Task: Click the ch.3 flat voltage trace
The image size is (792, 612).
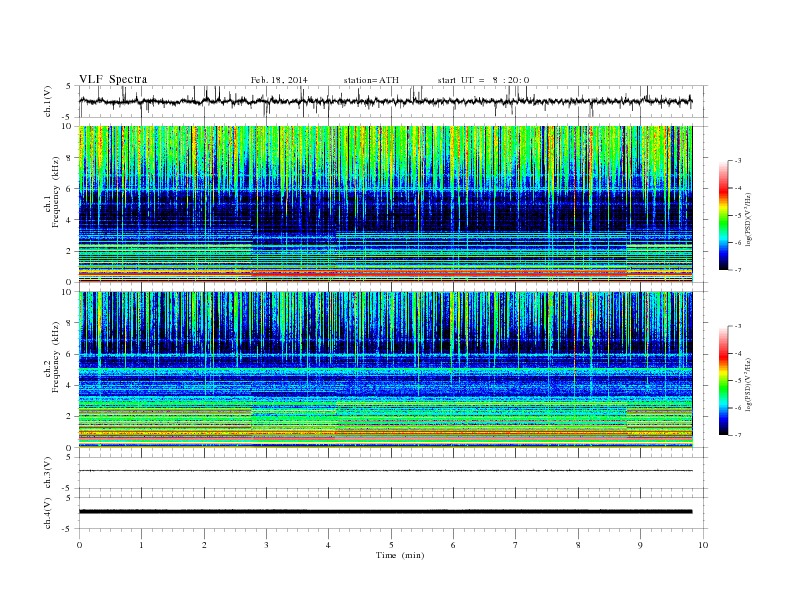Action: click(385, 471)
